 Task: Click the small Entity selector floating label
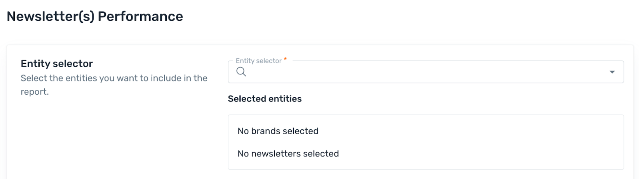(258, 61)
